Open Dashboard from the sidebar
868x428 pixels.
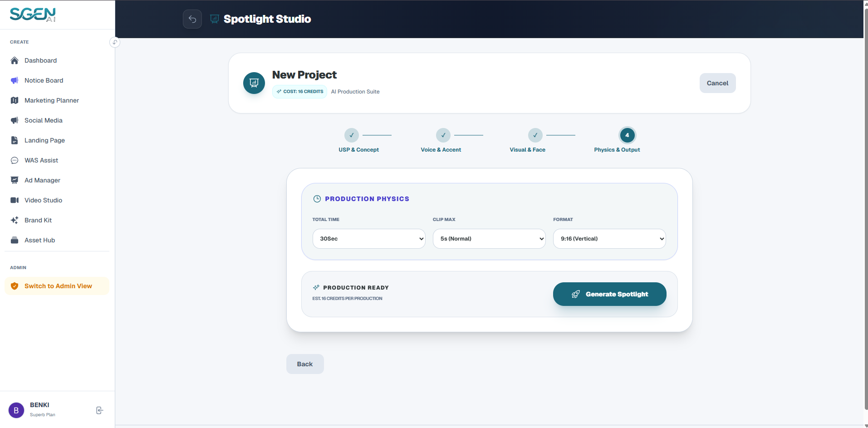coord(57,60)
